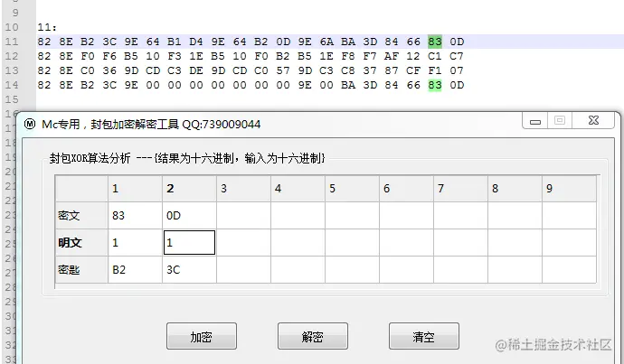The image size is (624, 364).
Task: Click the 清空 clear button
Action: pos(424,336)
